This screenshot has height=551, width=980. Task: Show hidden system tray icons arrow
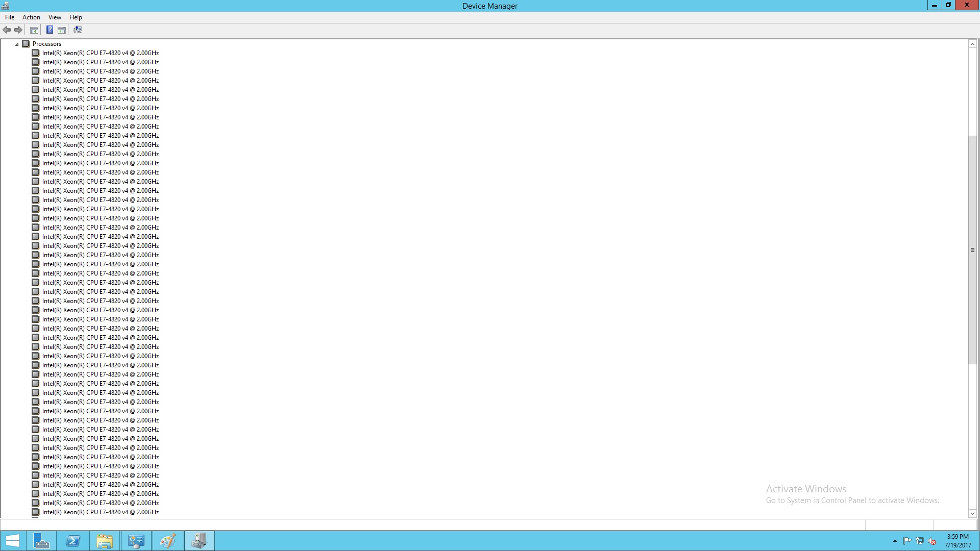point(895,541)
